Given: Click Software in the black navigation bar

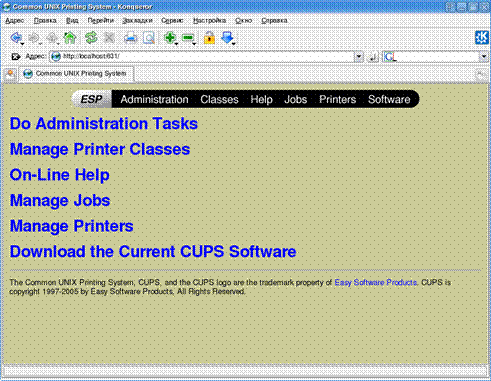Looking at the screenshot, I should 389,99.
